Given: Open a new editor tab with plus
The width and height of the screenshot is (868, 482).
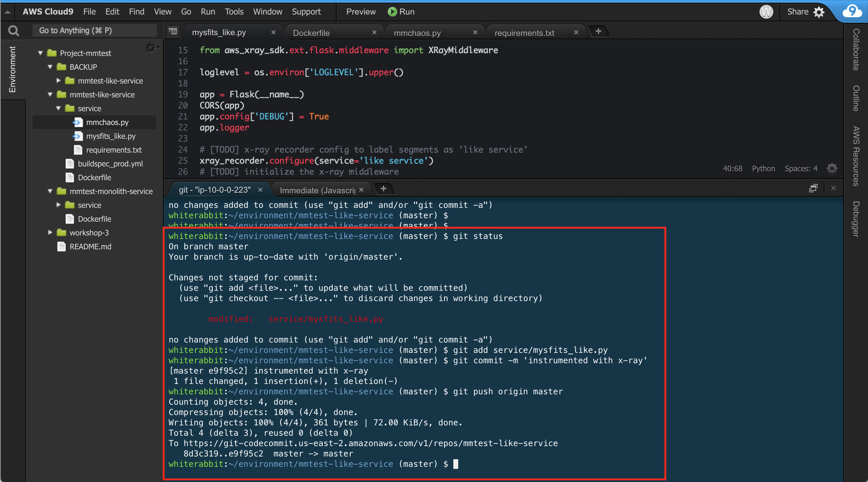Looking at the screenshot, I should pos(598,31).
